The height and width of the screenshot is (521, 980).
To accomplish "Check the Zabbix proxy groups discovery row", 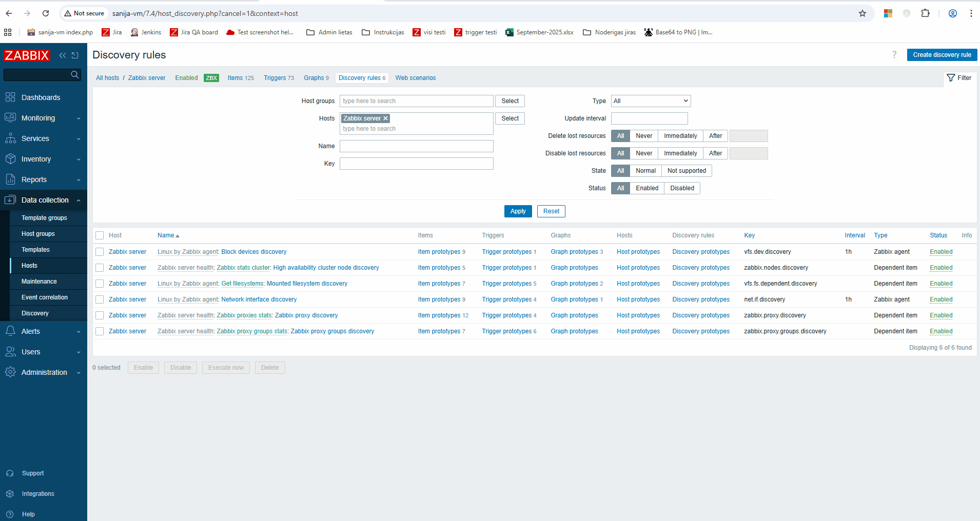I will click(100, 331).
